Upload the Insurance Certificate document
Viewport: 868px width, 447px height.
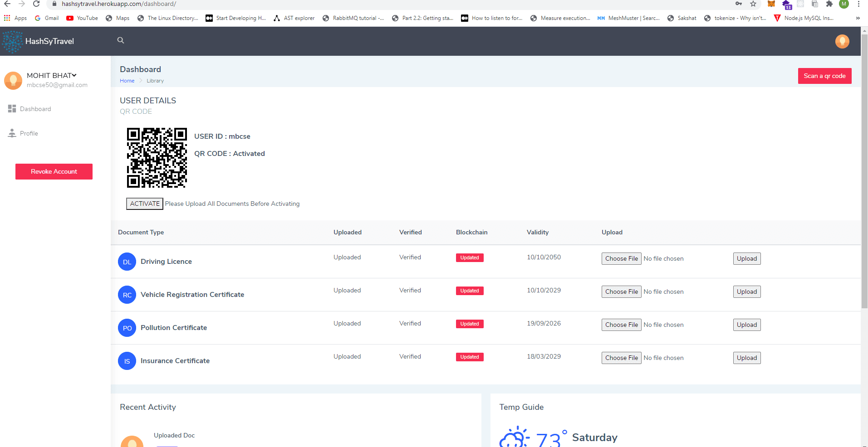click(x=746, y=358)
